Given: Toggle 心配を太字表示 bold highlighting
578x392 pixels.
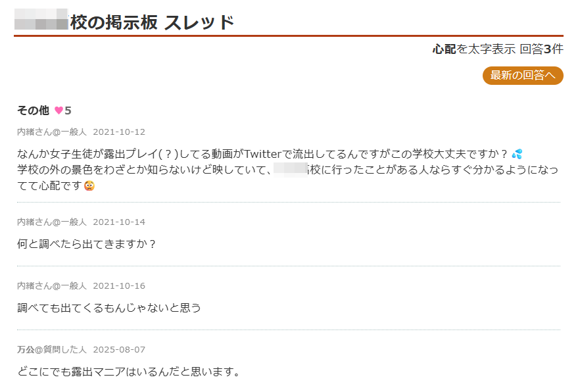Looking at the screenshot, I should coord(473,49).
